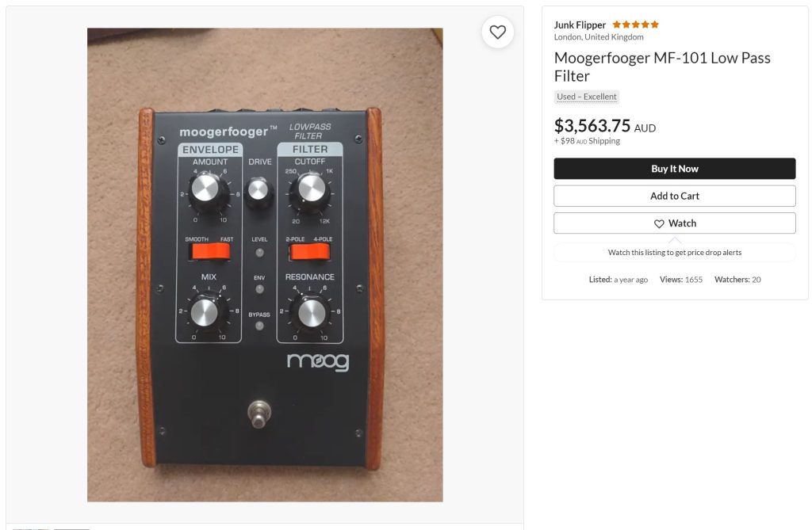This screenshot has height=530, width=812.
Task: Click the London, United Kingdom location text
Action: pos(598,37)
